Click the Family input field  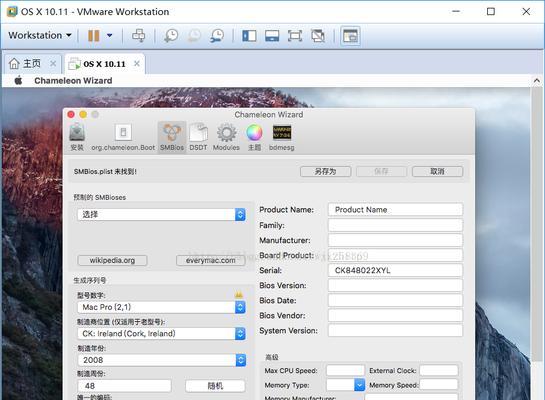click(x=395, y=225)
